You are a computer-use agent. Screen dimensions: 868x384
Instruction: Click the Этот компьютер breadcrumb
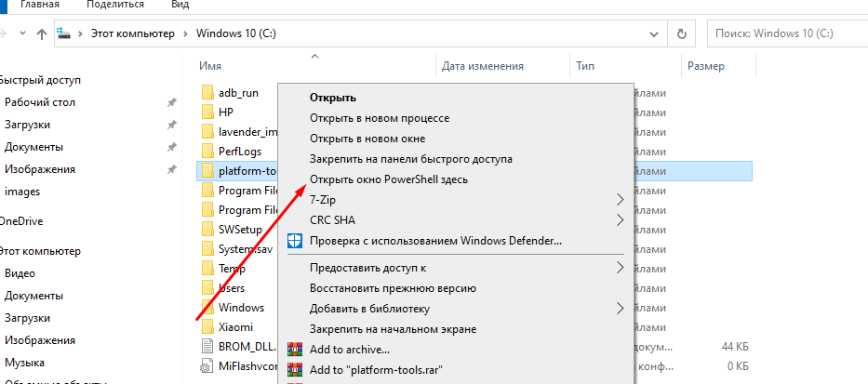(133, 33)
